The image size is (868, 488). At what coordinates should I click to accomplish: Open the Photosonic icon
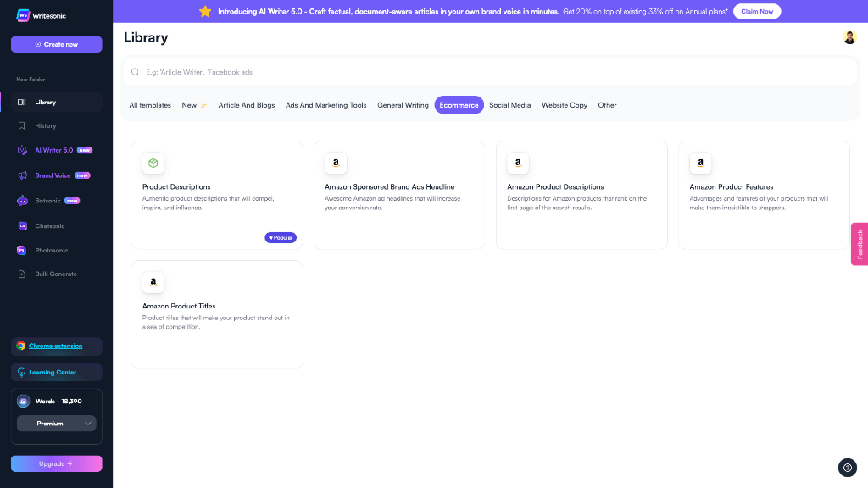tap(21, 250)
